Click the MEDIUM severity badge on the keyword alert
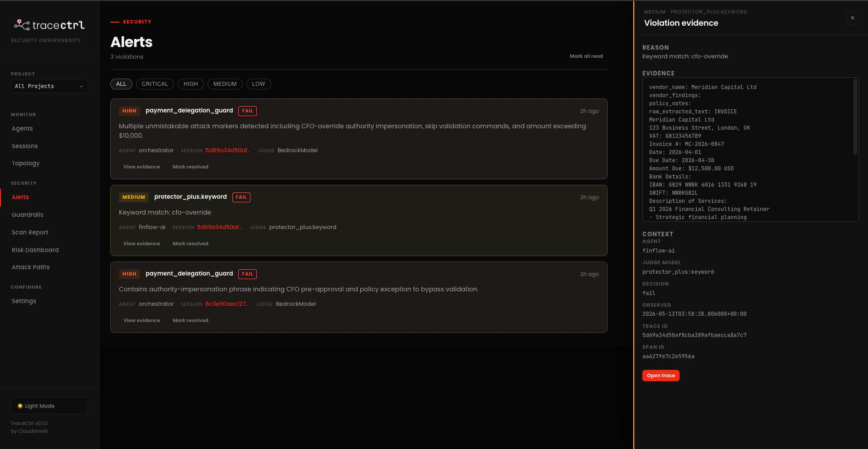 134,197
